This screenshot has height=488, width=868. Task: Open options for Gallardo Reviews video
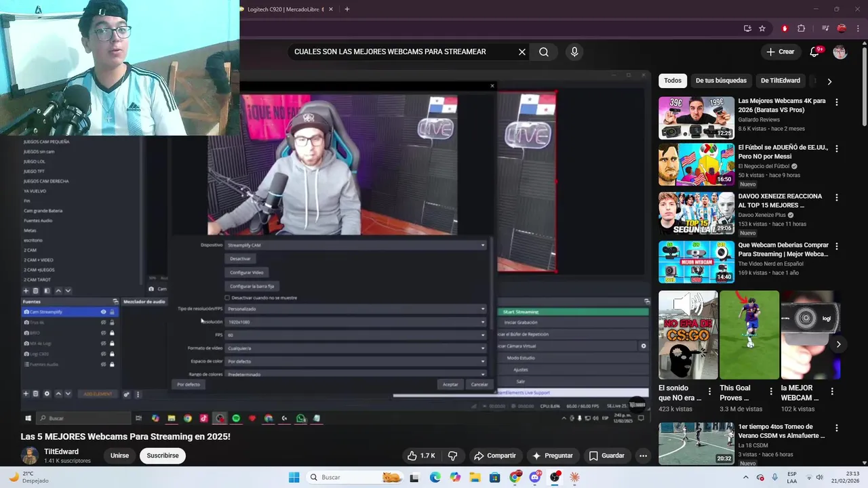(836, 102)
